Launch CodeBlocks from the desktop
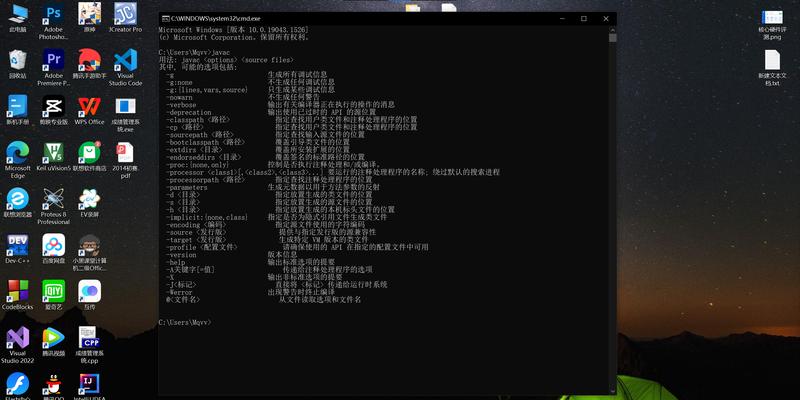This screenshot has height=400, width=800. coord(17,294)
